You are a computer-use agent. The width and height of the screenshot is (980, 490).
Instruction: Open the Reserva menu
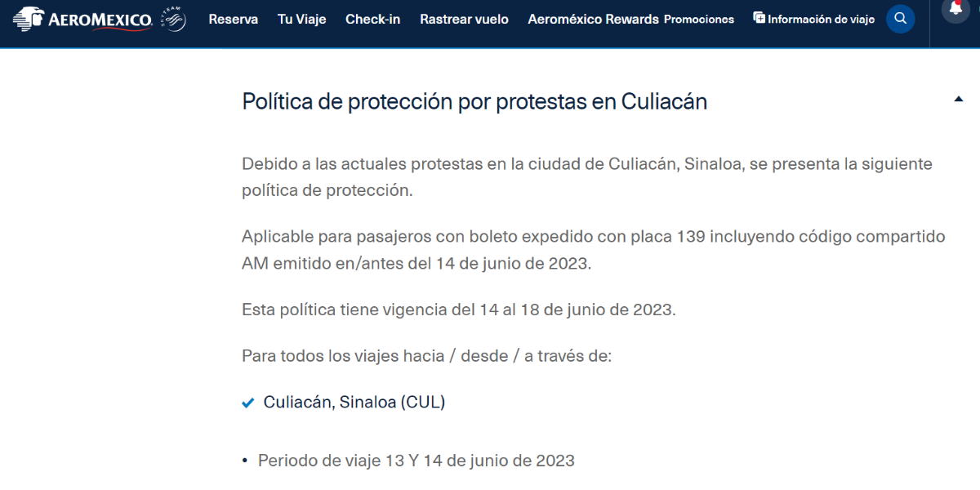point(233,19)
